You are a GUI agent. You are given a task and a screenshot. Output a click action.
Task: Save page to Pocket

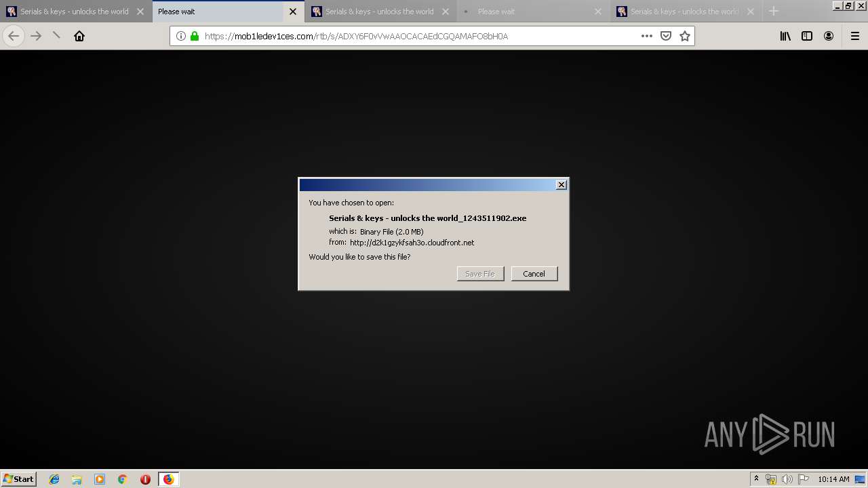[666, 36]
